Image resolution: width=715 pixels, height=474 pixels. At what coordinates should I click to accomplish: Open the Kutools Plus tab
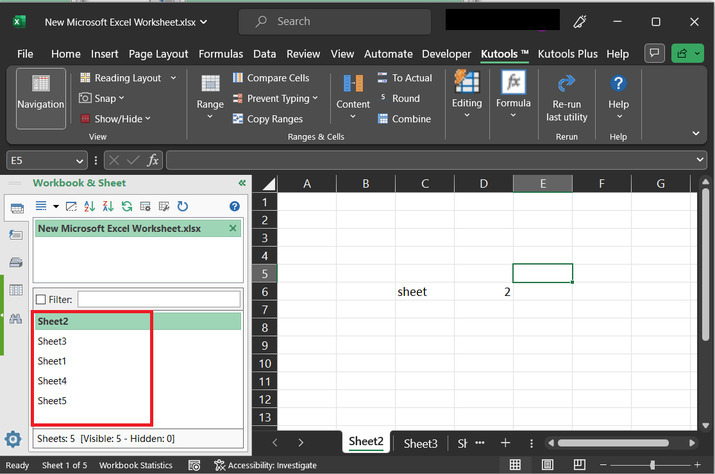(x=567, y=54)
